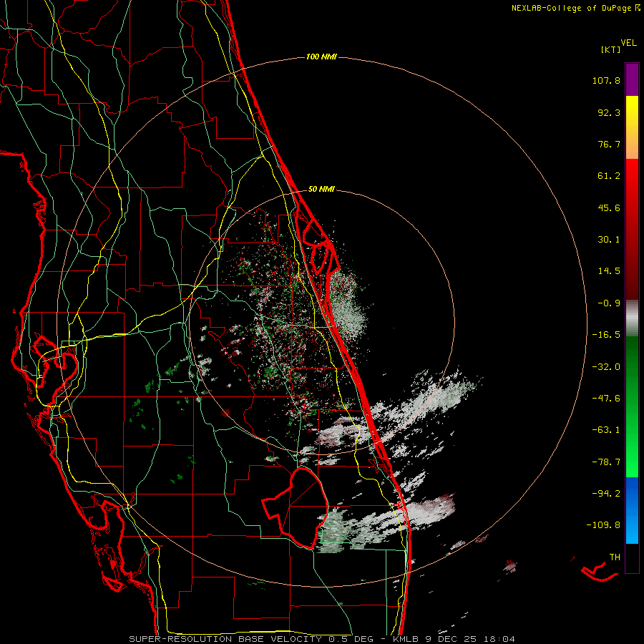Click the purple segment of the color bar
Viewport: 644px width, 644px height.
click(632, 80)
